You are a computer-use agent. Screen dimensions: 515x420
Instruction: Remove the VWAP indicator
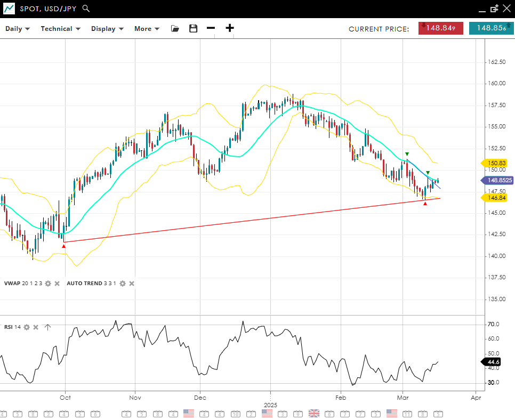(57, 284)
